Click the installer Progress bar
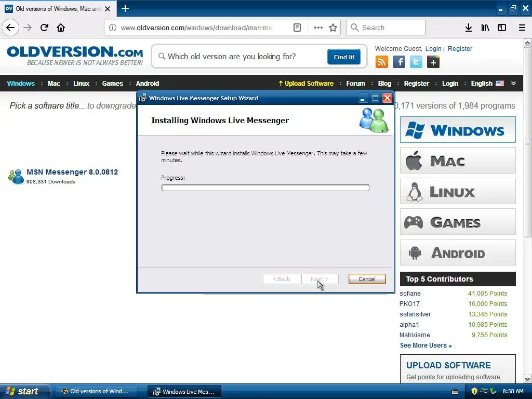Viewport: 532px width, 399px height. (265, 188)
